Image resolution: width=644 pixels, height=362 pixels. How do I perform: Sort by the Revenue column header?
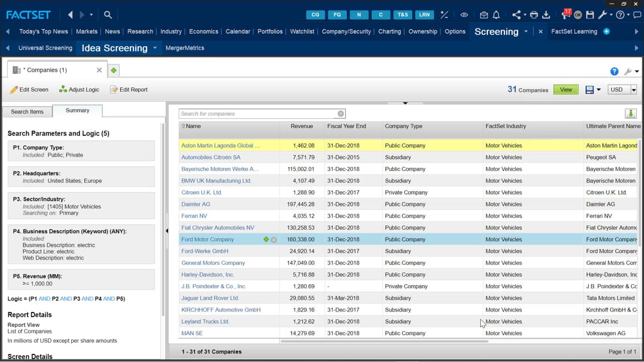[x=302, y=127]
